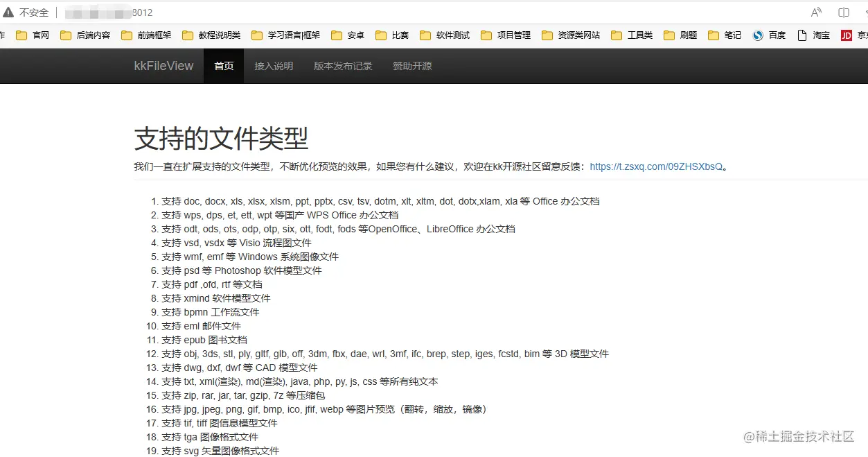Click list item about tga 图像格式文件
The width and height of the screenshot is (868, 457).
(x=210, y=437)
